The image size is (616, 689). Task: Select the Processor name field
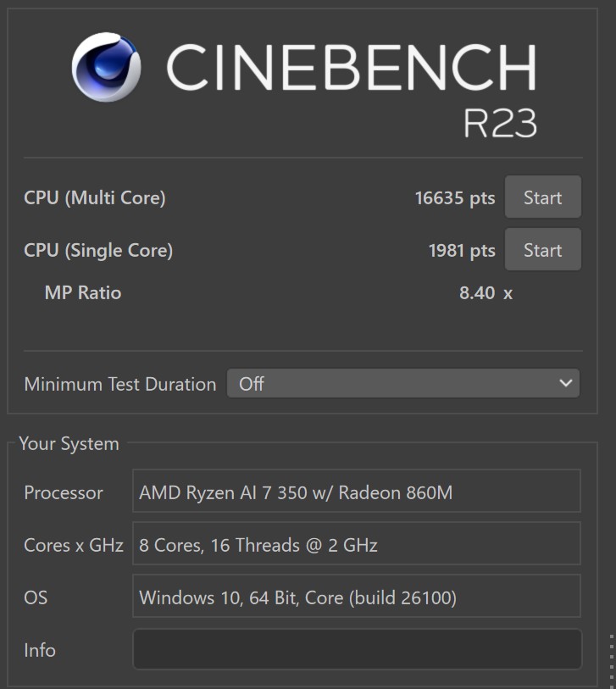tap(357, 492)
